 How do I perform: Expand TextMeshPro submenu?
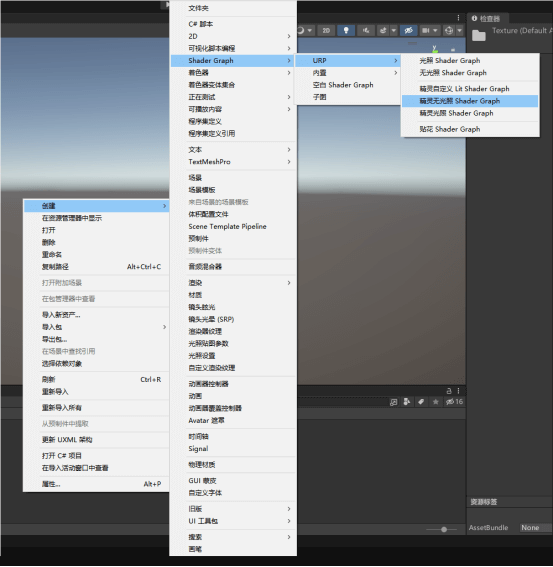pos(233,162)
